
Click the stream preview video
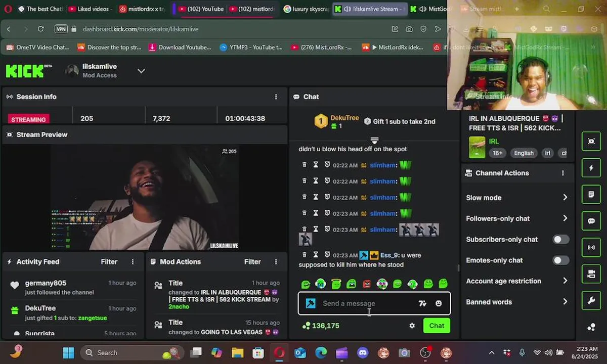pyautogui.click(x=145, y=198)
